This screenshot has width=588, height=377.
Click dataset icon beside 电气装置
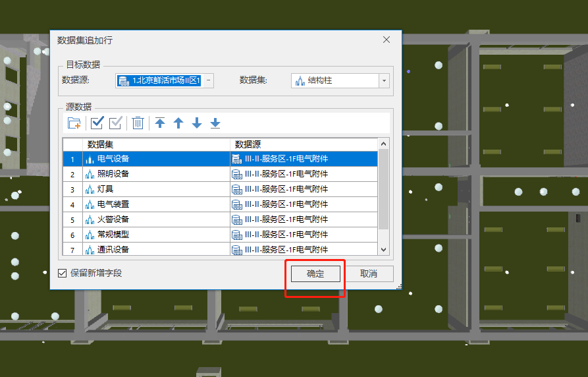click(90, 204)
